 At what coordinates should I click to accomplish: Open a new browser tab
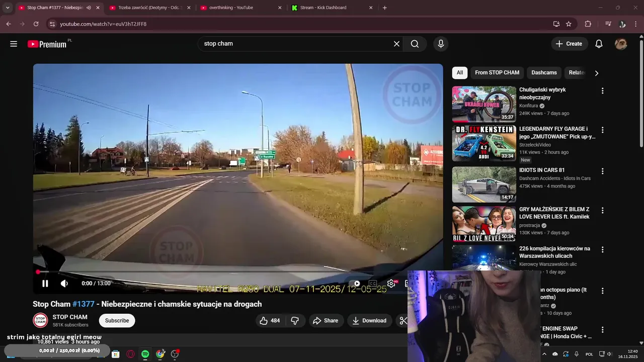[384, 8]
